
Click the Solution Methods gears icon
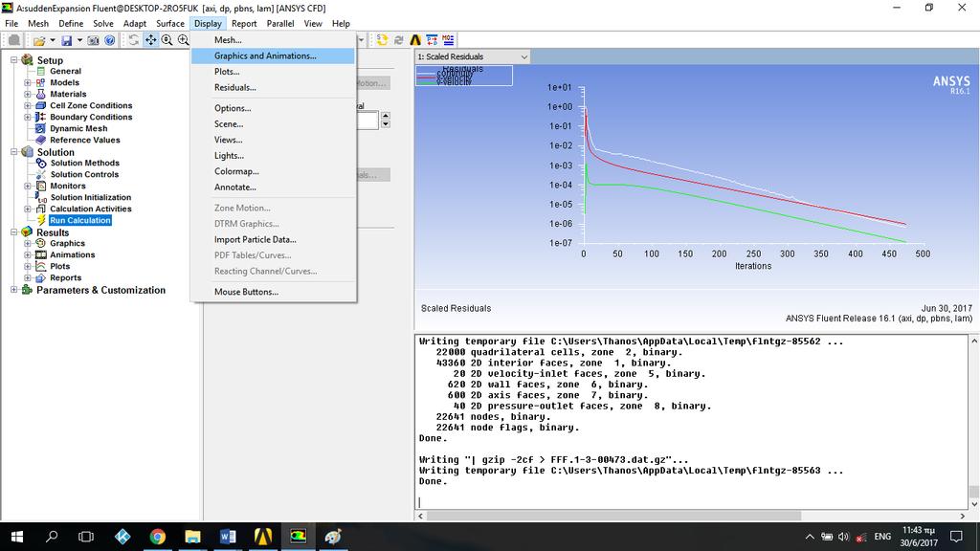tap(41, 163)
